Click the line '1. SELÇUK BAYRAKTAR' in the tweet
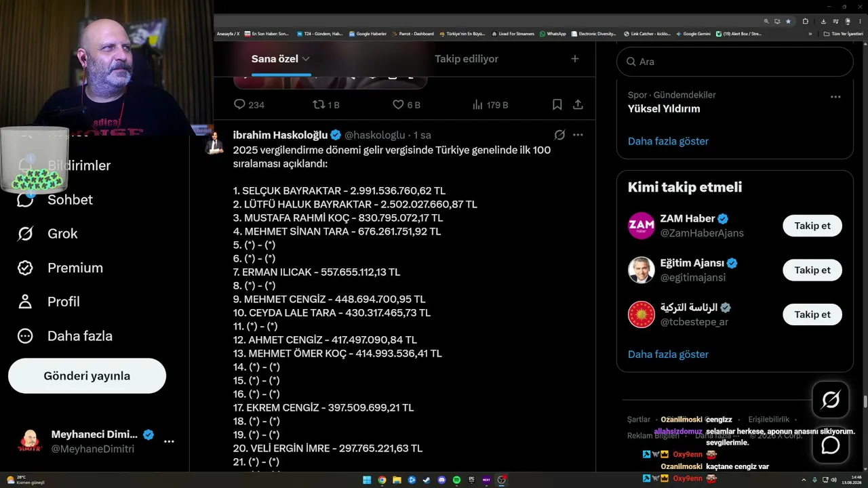This screenshot has height=488, width=868. coord(339,191)
